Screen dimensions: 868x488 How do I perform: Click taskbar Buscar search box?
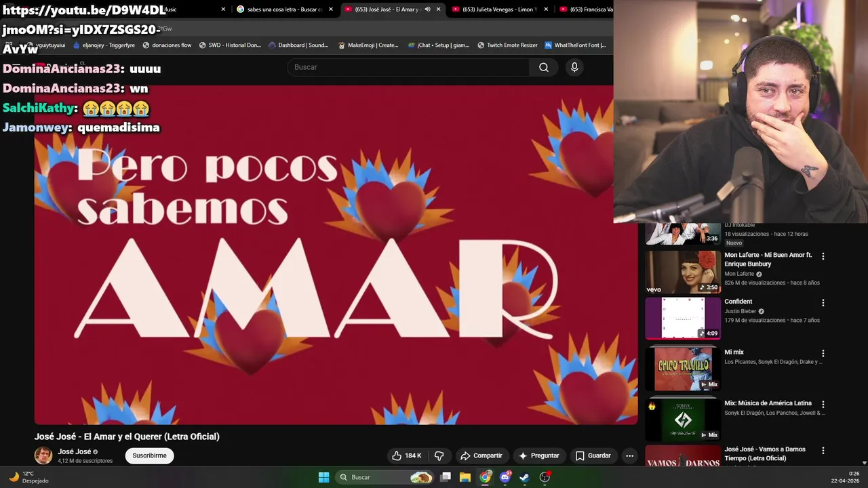pos(385,477)
